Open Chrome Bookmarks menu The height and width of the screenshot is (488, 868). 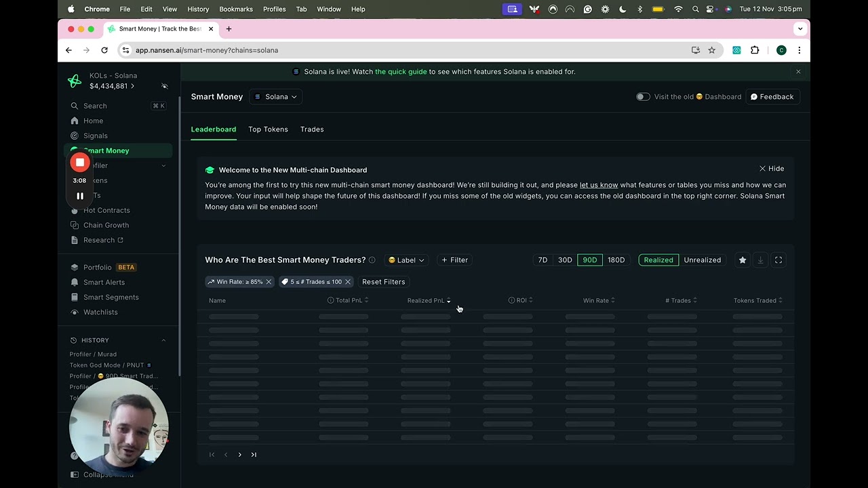click(236, 9)
